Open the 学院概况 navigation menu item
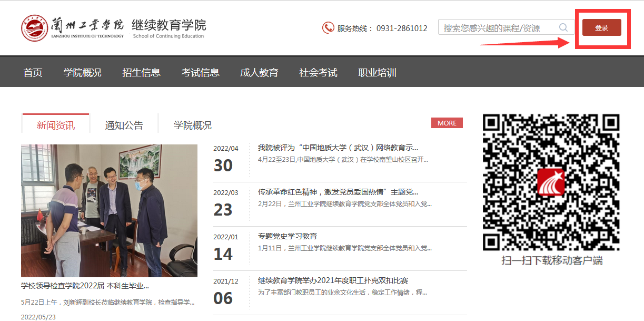The image size is (644, 321). pos(82,72)
